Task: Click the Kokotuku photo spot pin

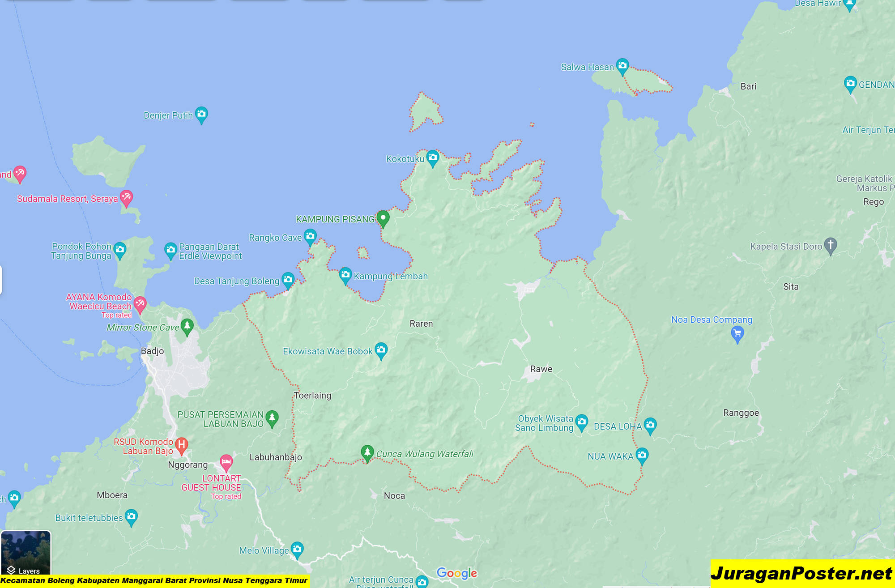Action: [432, 158]
